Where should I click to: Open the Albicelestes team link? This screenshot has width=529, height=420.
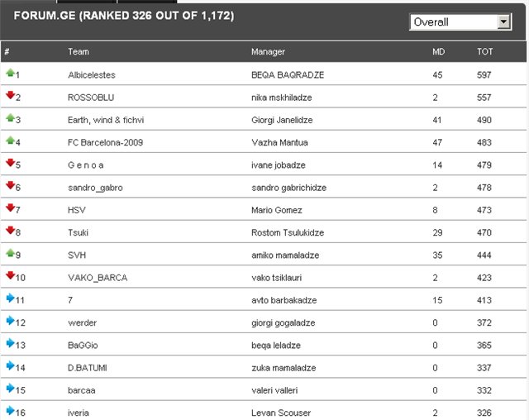click(91, 75)
